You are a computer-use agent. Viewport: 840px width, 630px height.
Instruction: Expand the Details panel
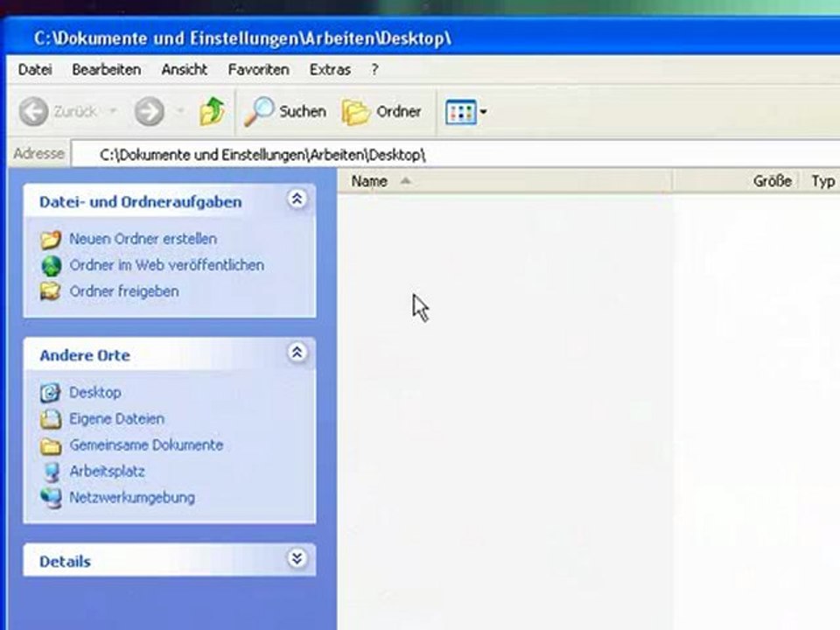point(297,559)
